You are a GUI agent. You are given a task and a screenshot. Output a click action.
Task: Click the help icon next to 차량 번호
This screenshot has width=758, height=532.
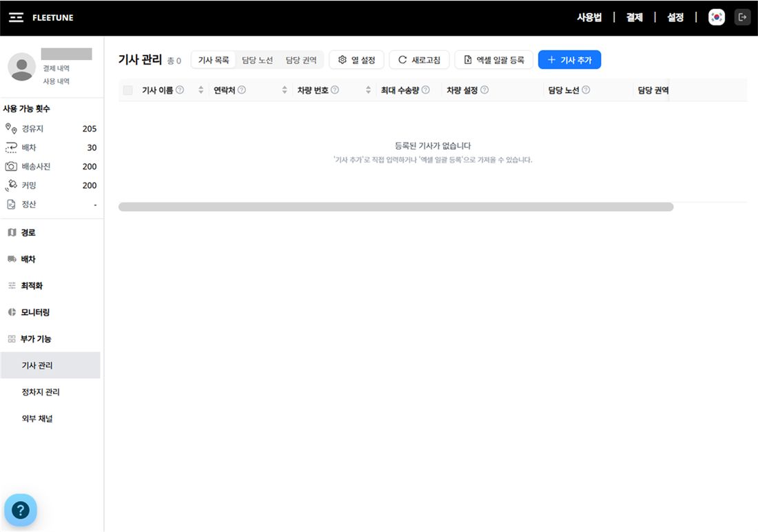pos(334,90)
